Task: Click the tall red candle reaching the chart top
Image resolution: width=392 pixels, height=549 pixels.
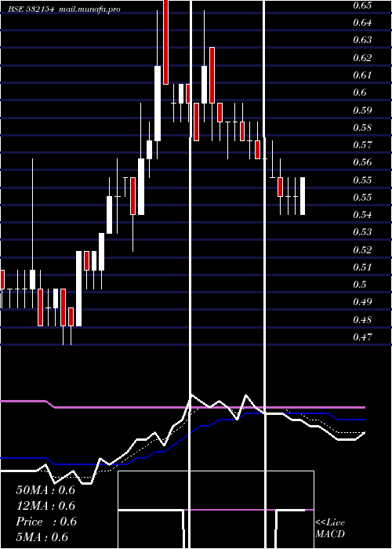Action: (166, 42)
